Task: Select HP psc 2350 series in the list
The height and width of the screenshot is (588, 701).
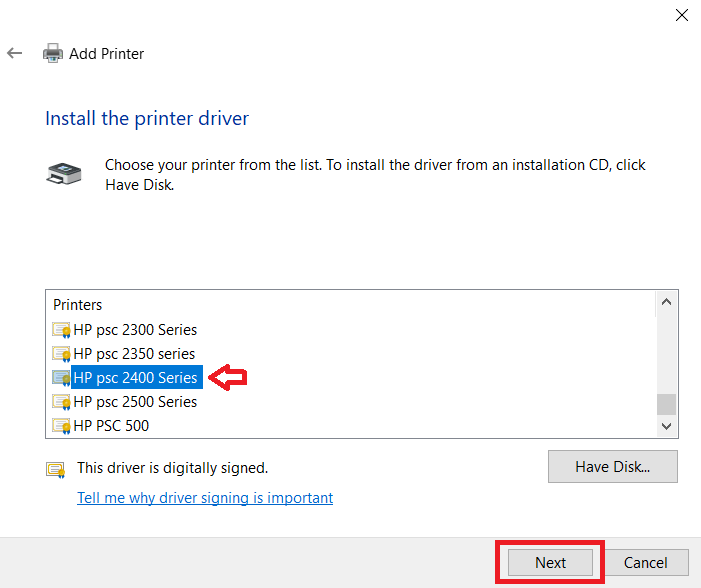Action: click(x=134, y=354)
